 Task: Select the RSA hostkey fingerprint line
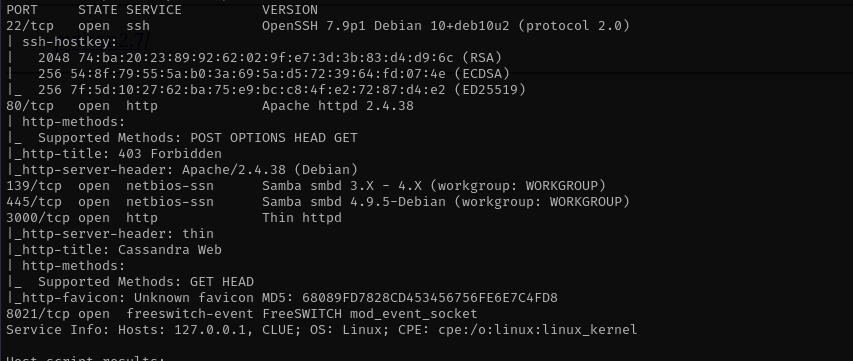[x=255, y=58]
